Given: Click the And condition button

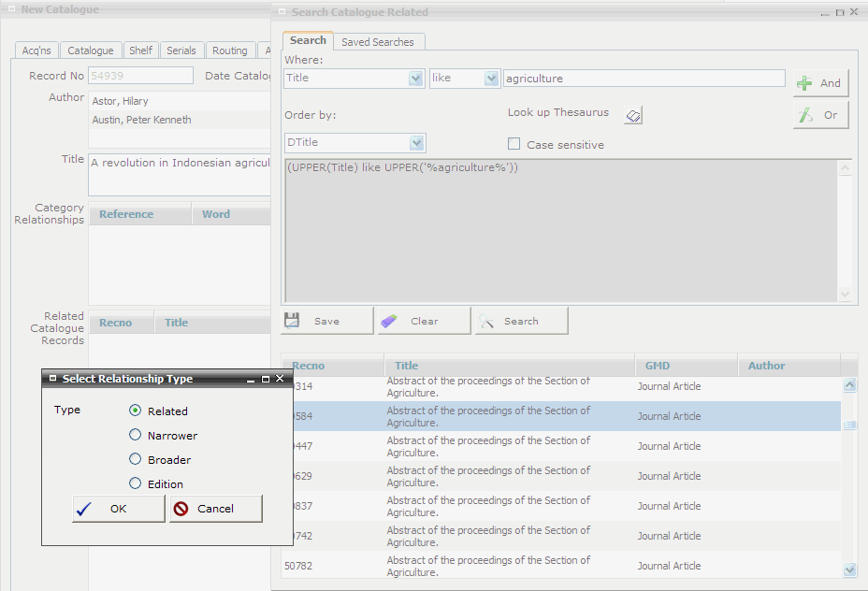Looking at the screenshot, I should (820, 83).
